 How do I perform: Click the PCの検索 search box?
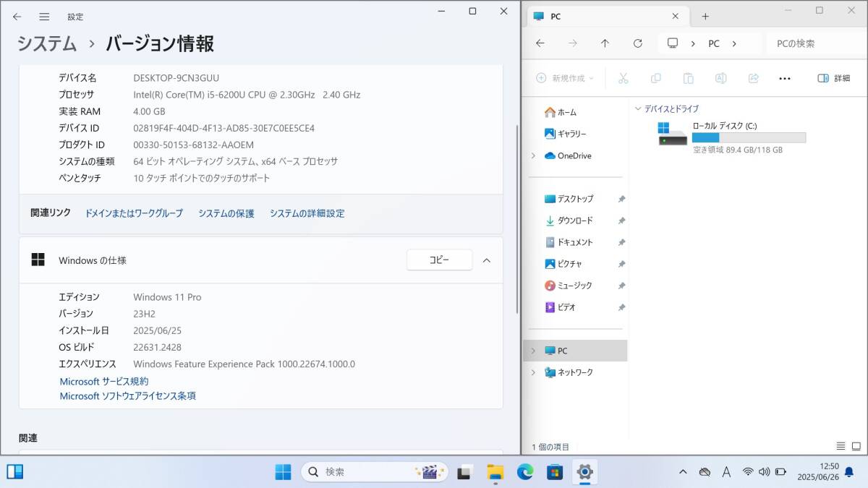pos(814,43)
